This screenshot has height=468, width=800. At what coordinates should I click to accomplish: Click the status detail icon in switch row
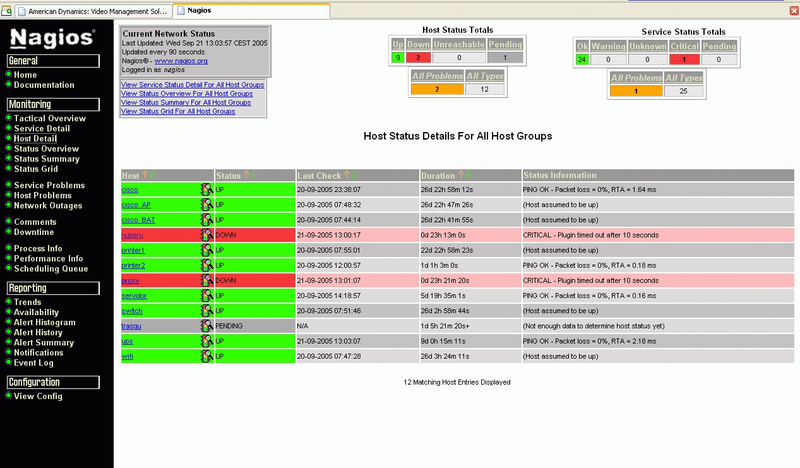[x=206, y=311]
